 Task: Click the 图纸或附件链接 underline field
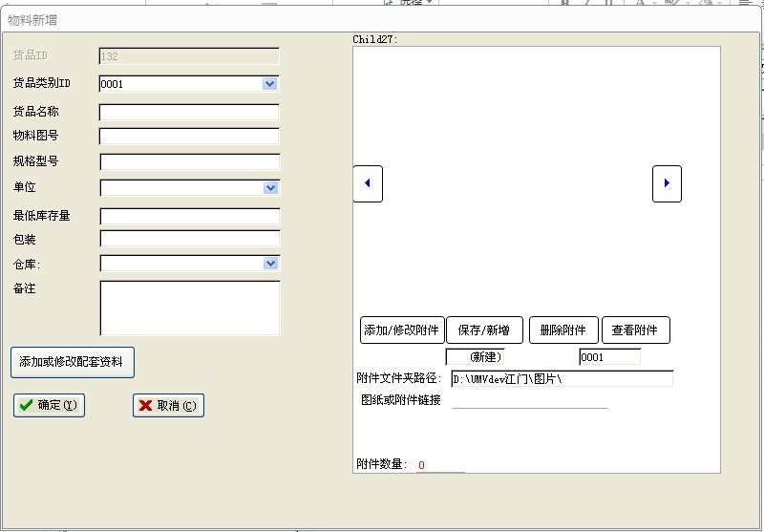[x=530, y=400]
